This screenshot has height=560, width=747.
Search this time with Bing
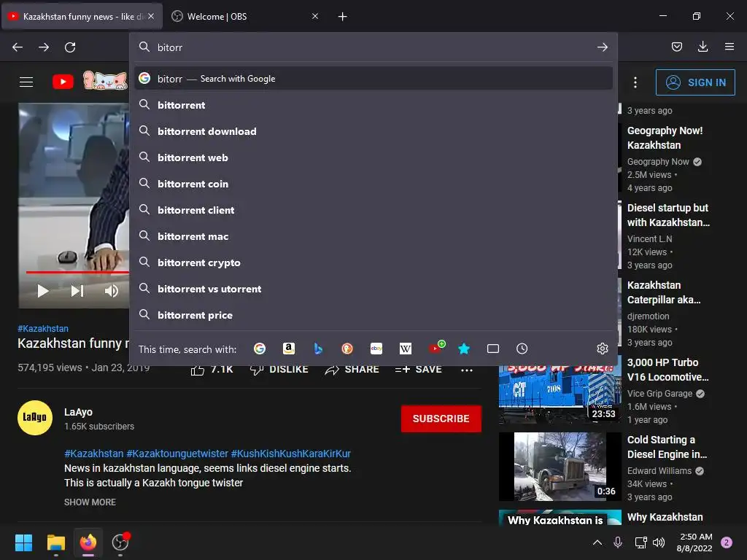[x=318, y=349]
